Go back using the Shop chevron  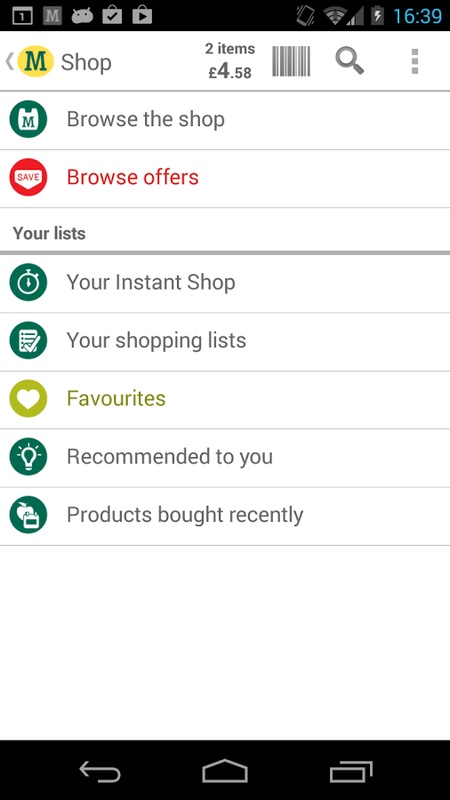point(9,61)
